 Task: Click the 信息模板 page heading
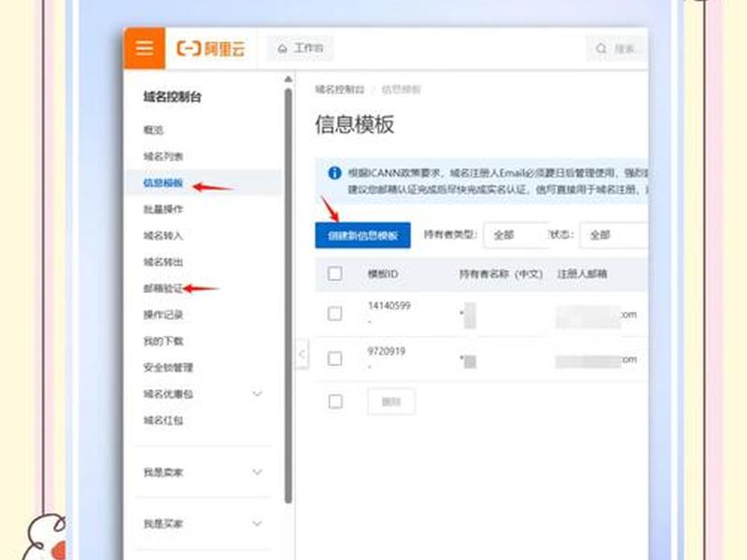(355, 125)
